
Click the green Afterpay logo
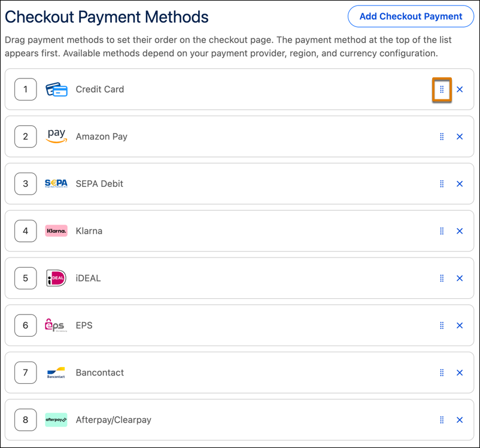56,420
